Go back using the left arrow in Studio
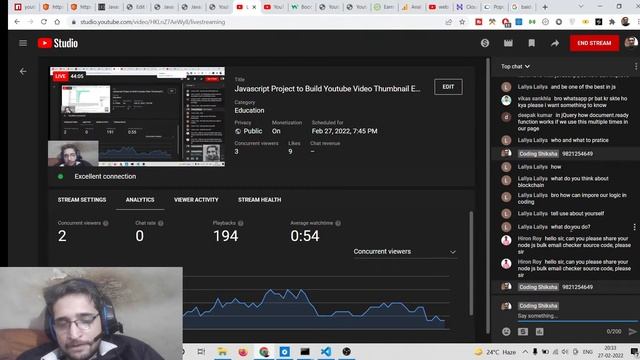 23,71
